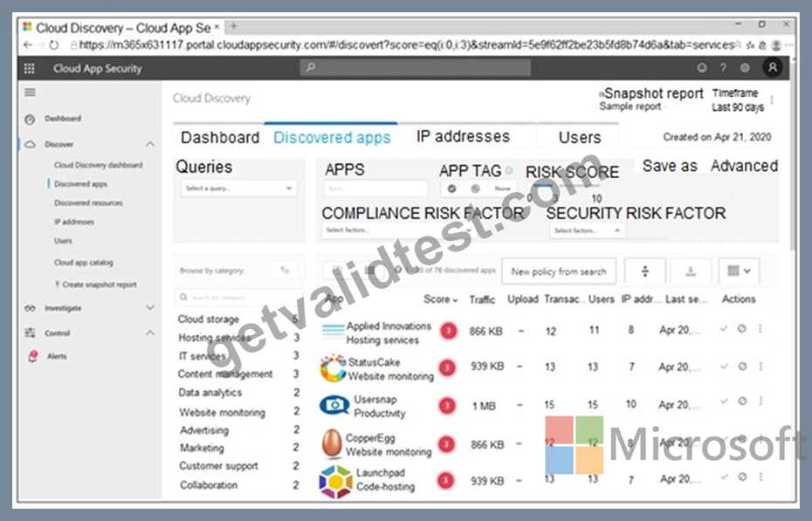Image resolution: width=812 pixels, height=521 pixels.
Task: Click the Save as button
Action: [670, 166]
